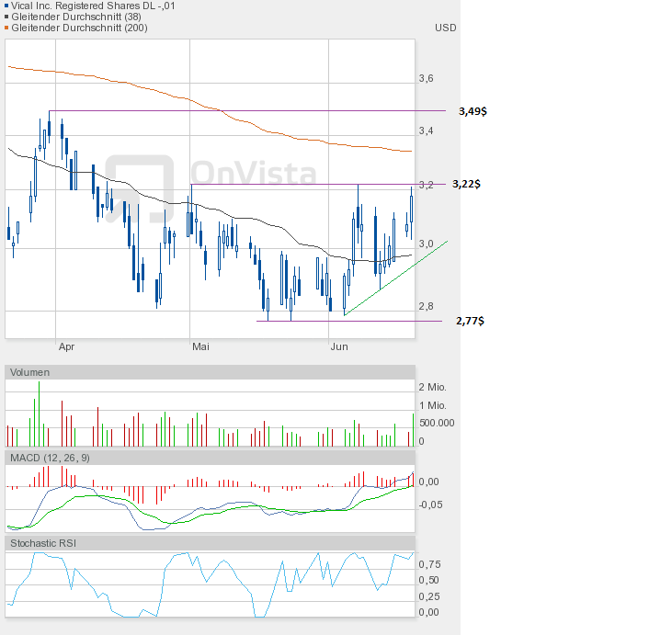The width and height of the screenshot is (672, 635).
Task: Click the OnVista watermark logo
Action: [211, 175]
